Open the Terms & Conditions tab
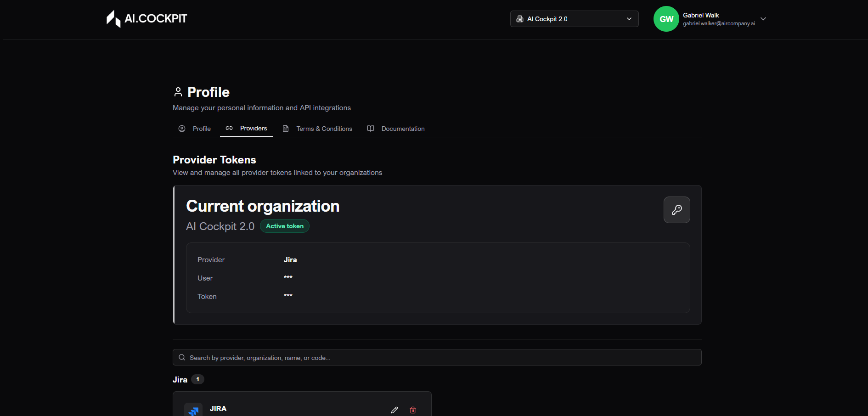Image resolution: width=868 pixels, height=416 pixels. [x=317, y=129]
